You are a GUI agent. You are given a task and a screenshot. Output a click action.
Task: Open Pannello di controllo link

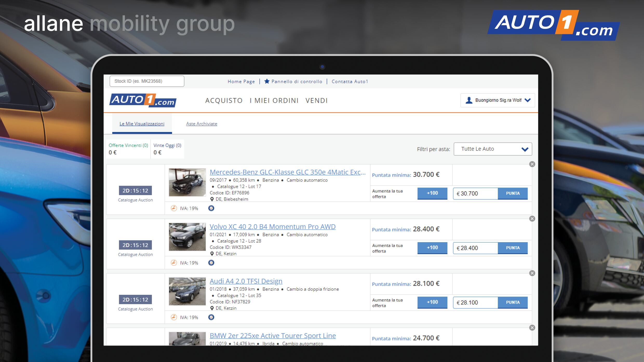click(x=297, y=81)
